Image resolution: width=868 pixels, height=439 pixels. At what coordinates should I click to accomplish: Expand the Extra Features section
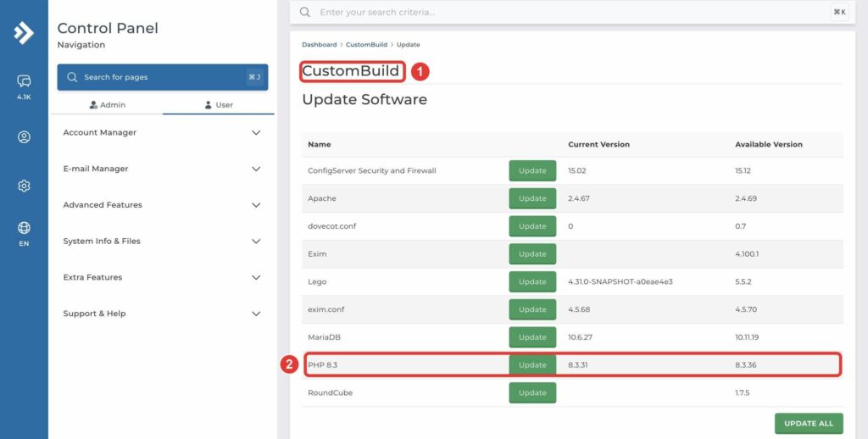162,277
